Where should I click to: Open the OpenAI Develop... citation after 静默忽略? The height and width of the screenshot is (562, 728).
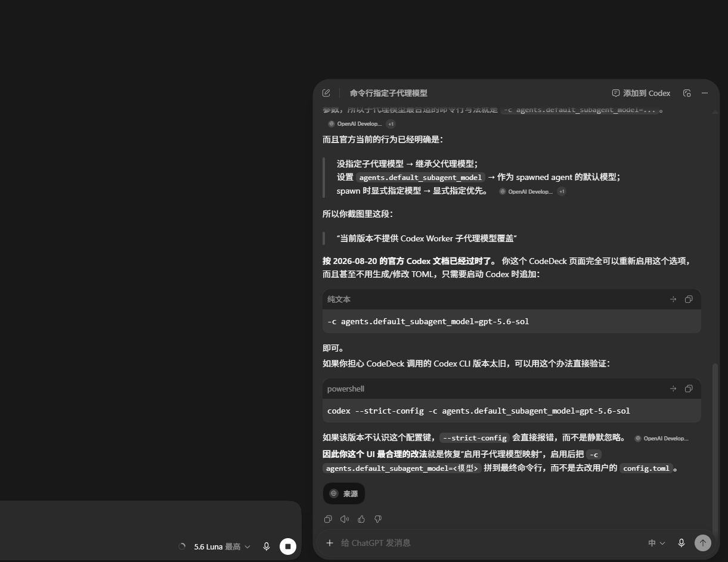(x=661, y=438)
